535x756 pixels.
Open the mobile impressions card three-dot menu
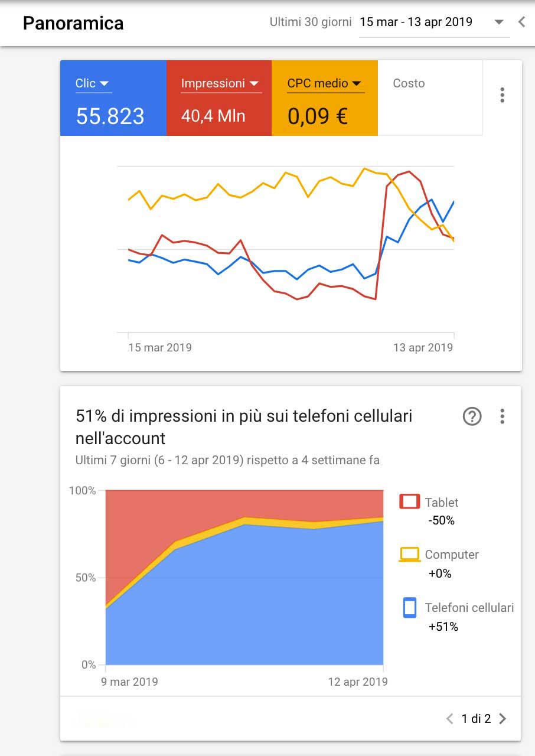click(x=502, y=416)
